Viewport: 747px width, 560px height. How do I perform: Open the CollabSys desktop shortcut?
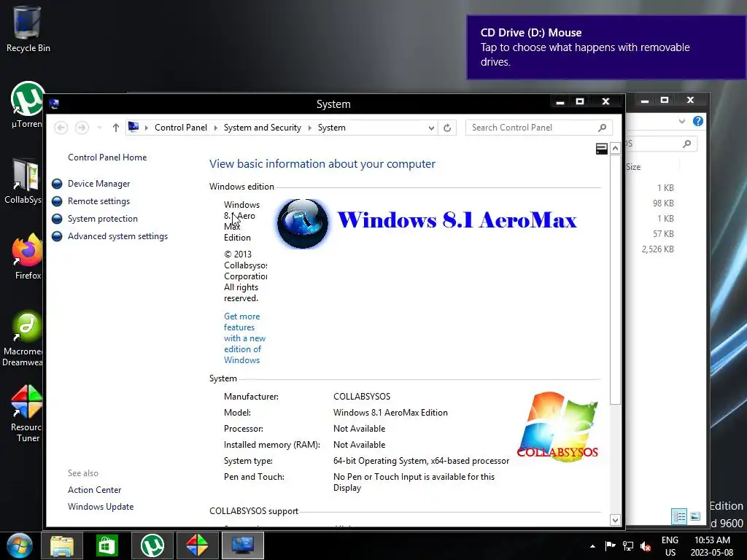[24, 182]
